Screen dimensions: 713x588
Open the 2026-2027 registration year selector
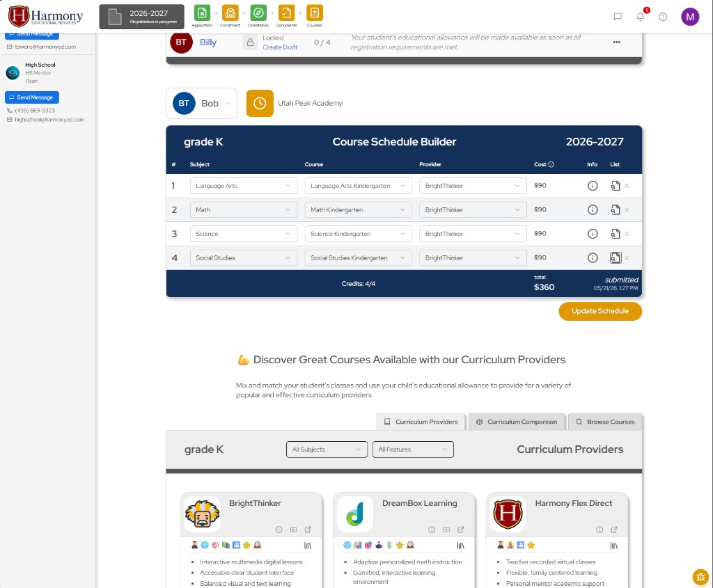pyautogui.click(x=142, y=17)
